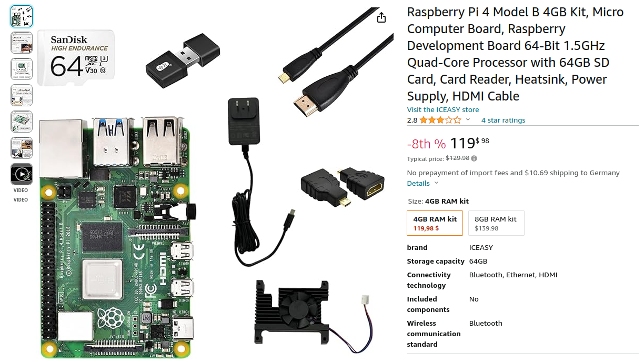The height and width of the screenshot is (362, 644).
Task: View the fifth thumbnail with board interfaces
Action: click(x=22, y=122)
